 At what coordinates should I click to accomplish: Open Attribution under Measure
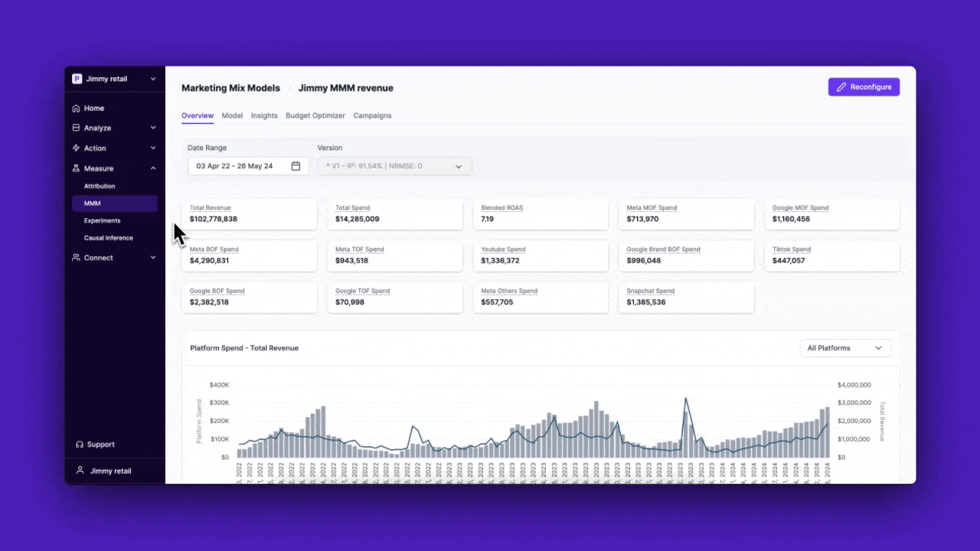(100, 186)
